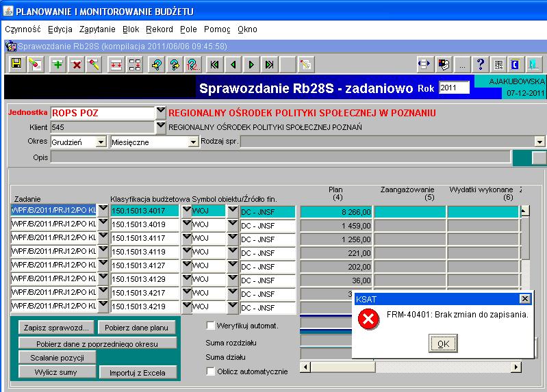This screenshot has width=547, height=392.
Task: Click the table's vertical scrollbar up arrow
Action: [x=524, y=211]
